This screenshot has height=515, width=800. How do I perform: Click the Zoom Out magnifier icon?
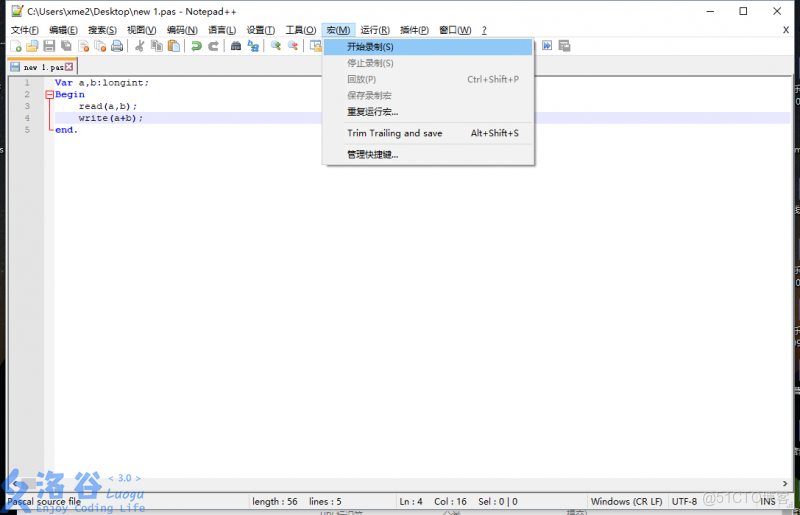(x=293, y=46)
